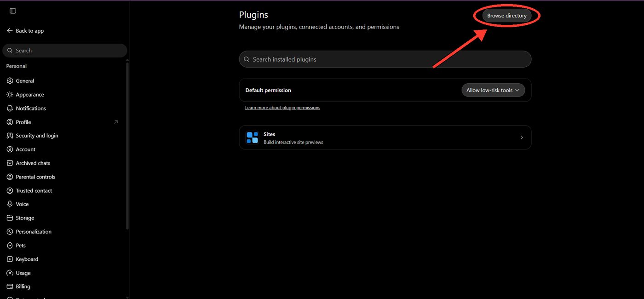Click the Account icon in sidebar
Screen dimensions: 644x299
coord(10,149)
